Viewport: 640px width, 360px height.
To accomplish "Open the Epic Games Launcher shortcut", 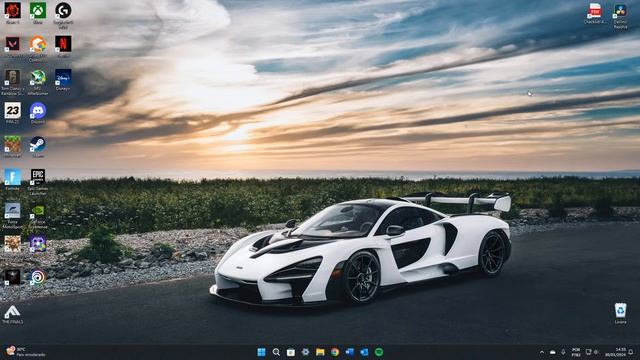I will coord(38,181).
